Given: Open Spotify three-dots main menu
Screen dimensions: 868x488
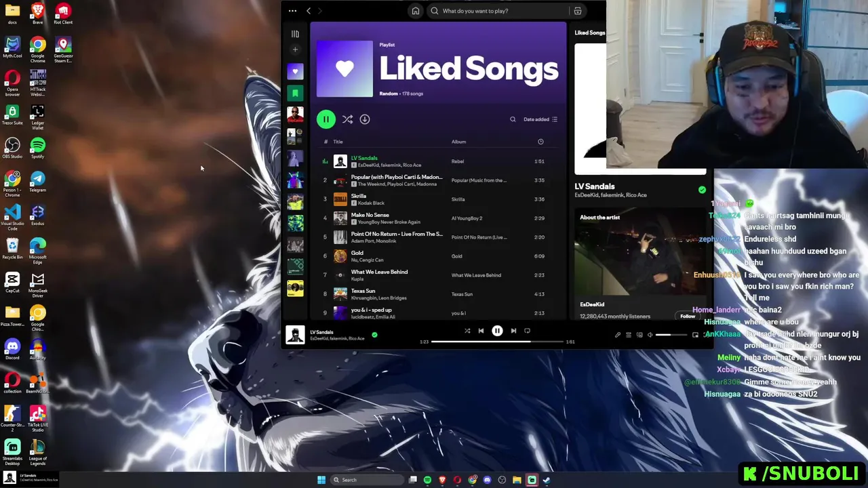Looking at the screenshot, I should [292, 11].
